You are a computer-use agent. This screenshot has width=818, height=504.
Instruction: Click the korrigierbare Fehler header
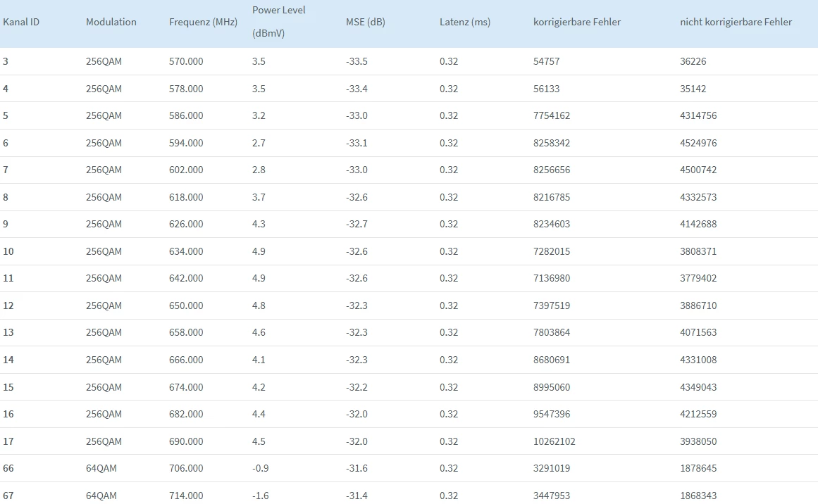(577, 22)
